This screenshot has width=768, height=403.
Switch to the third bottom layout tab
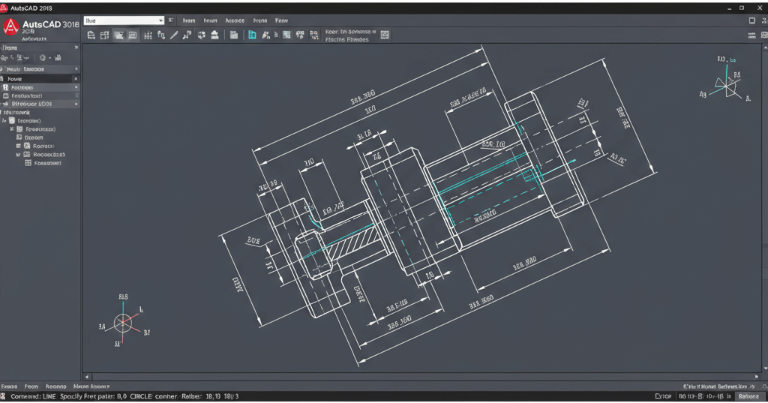click(55, 386)
